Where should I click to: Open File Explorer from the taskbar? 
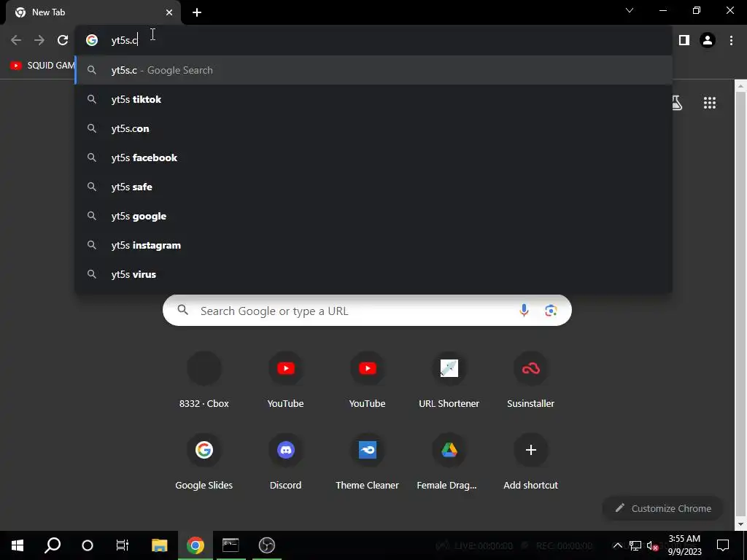coord(160,545)
